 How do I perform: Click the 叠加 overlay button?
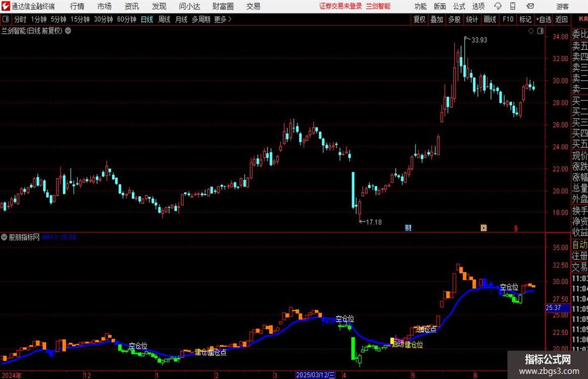(437, 19)
